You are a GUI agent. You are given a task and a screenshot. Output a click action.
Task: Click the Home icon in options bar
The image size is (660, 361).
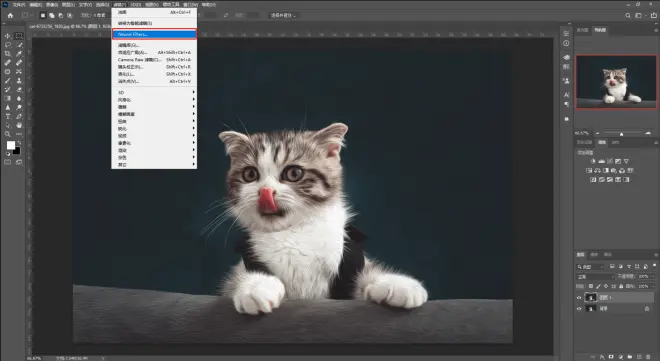[11, 15]
